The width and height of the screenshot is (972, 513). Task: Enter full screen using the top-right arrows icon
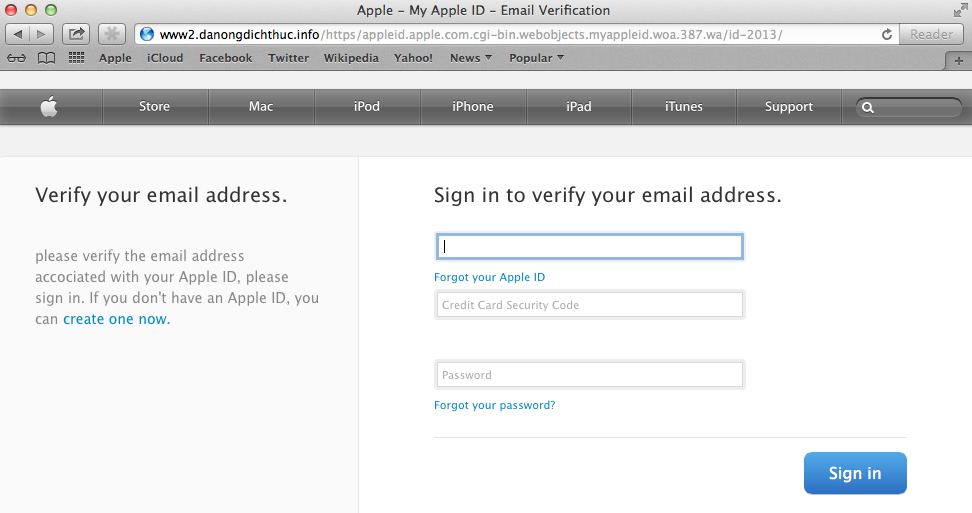[x=960, y=10]
